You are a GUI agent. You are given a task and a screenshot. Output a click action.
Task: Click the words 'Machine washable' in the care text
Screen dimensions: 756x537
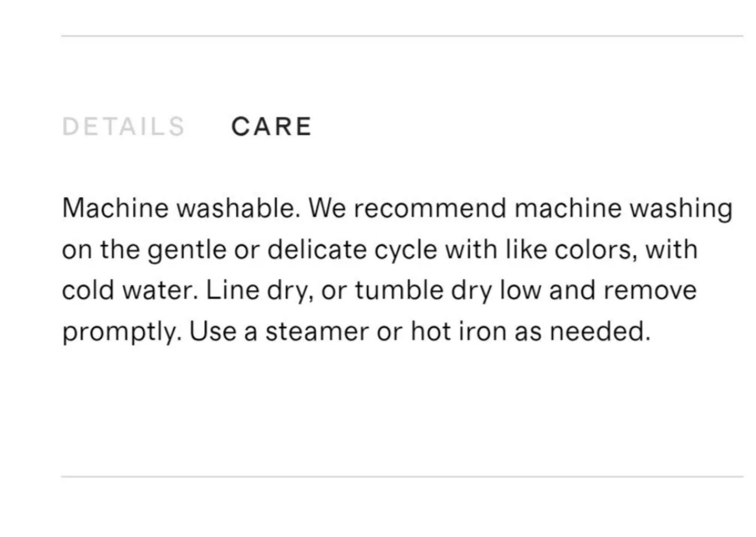click(x=180, y=208)
